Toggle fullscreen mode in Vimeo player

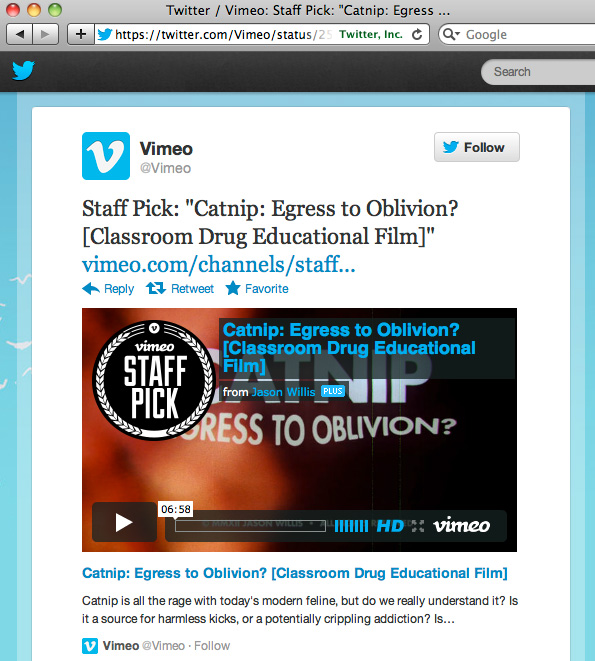pyautogui.click(x=418, y=526)
